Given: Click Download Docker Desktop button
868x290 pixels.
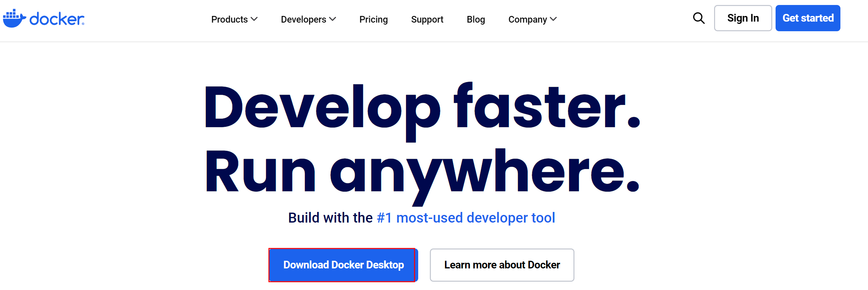Looking at the screenshot, I should (343, 265).
